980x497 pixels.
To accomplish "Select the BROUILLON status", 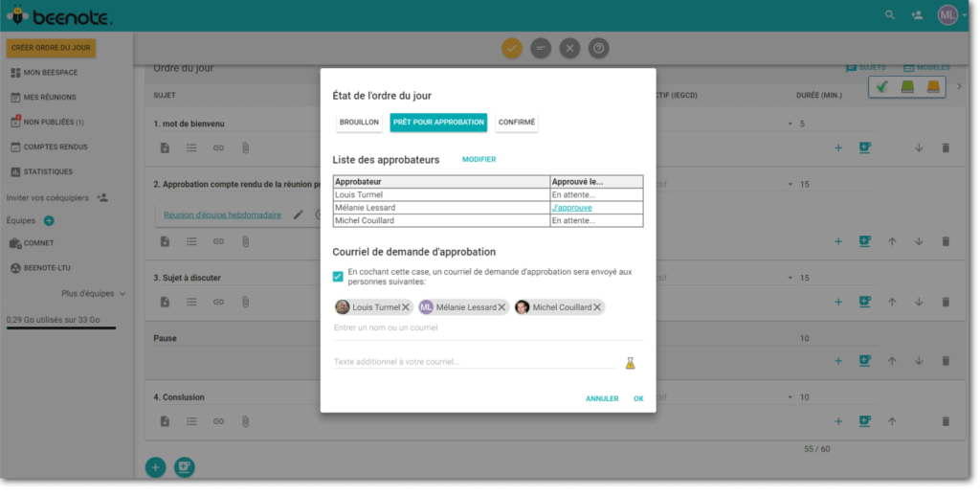I will [360, 123].
